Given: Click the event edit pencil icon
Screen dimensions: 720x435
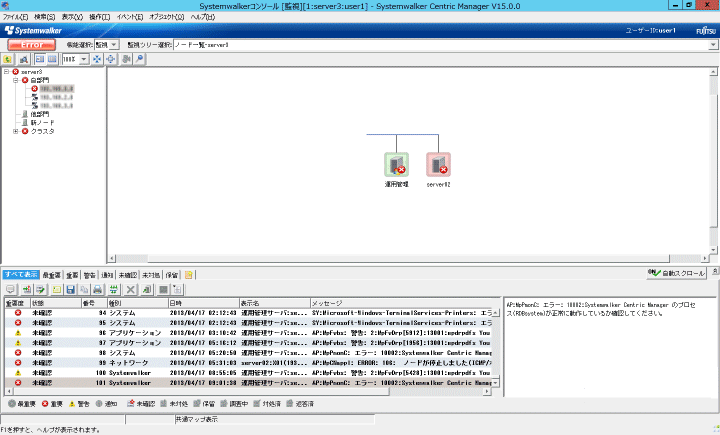Looking at the screenshot, I should tap(40, 289).
